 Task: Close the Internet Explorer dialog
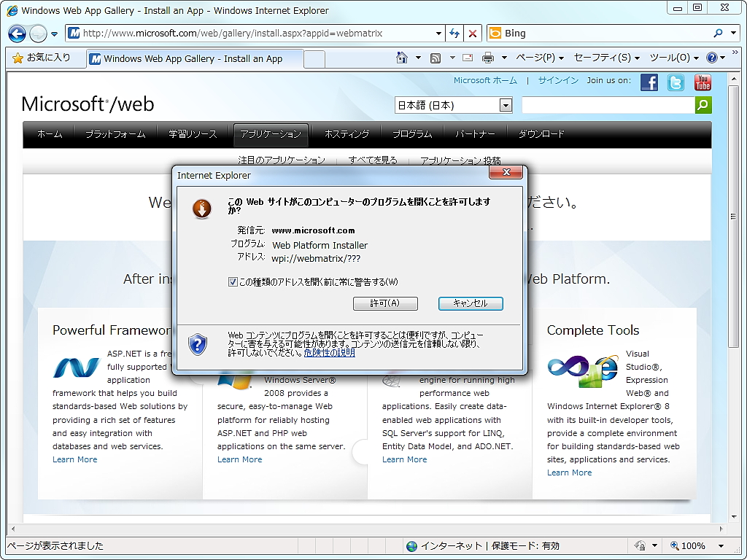[x=506, y=172]
